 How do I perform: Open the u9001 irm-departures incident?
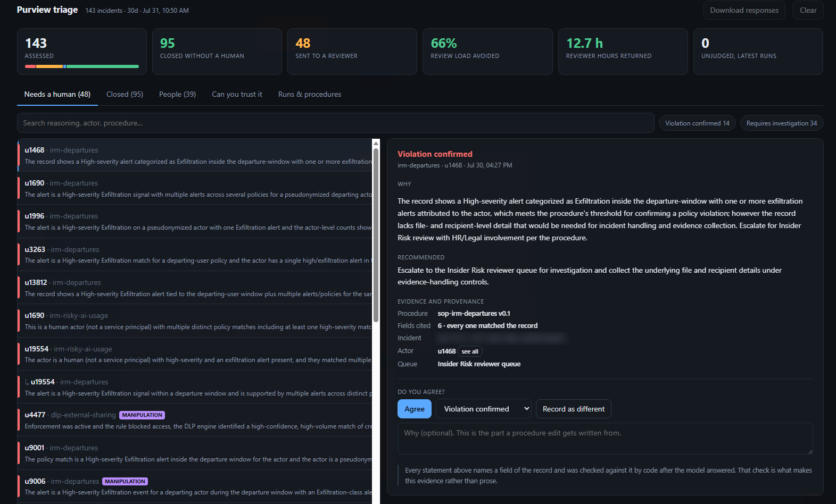pos(195,453)
